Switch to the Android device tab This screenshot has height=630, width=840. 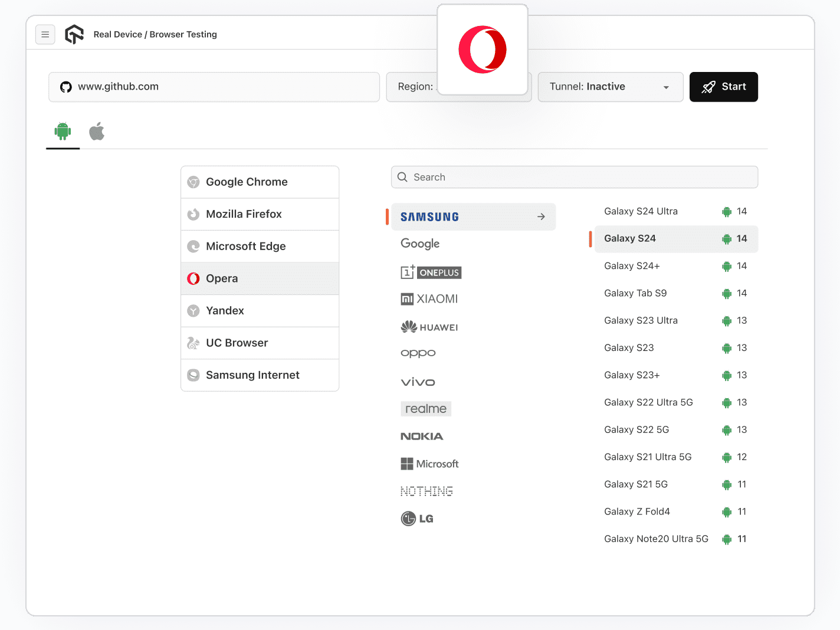pos(63,131)
